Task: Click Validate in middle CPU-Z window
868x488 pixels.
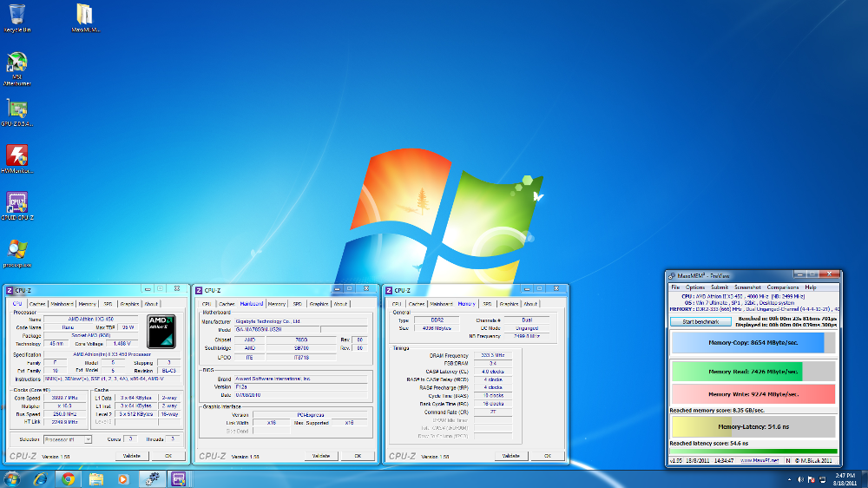Action: point(321,456)
